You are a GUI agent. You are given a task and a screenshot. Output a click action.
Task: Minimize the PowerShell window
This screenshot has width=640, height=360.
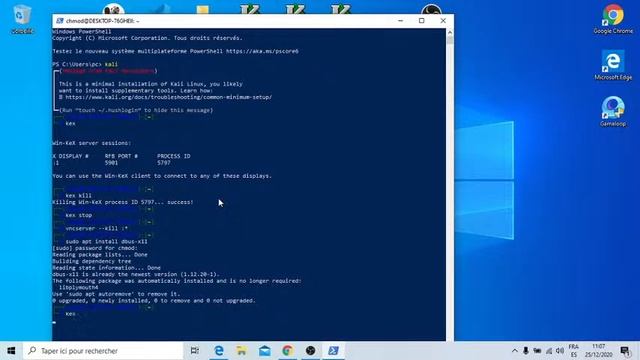(x=400, y=21)
